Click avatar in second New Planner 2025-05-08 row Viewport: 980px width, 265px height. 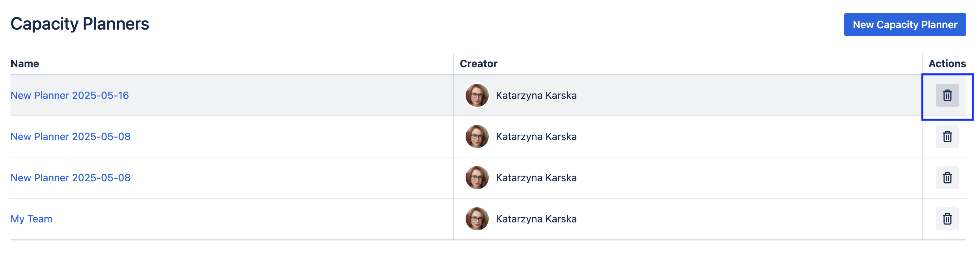click(x=477, y=178)
